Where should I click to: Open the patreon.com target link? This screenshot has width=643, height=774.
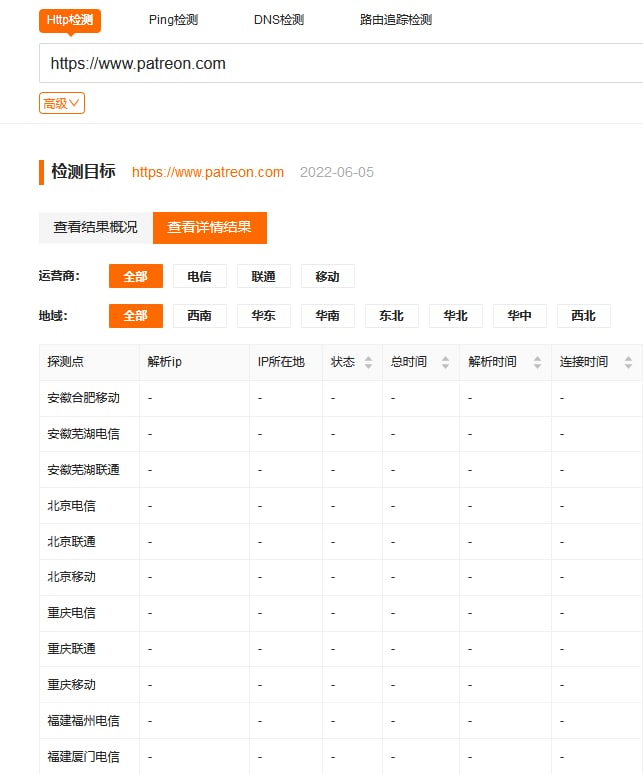208,172
